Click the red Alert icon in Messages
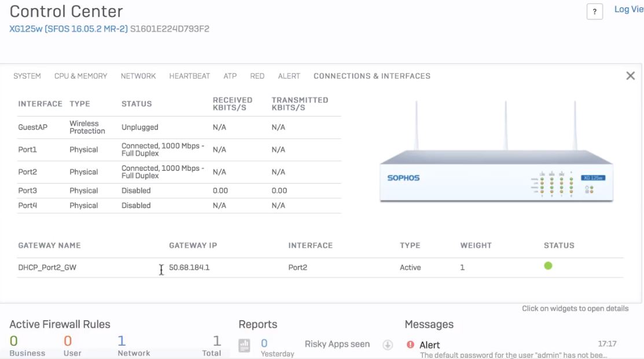Image resolution: width=644 pixels, height=359 pixels. click(x=411, y=345)
